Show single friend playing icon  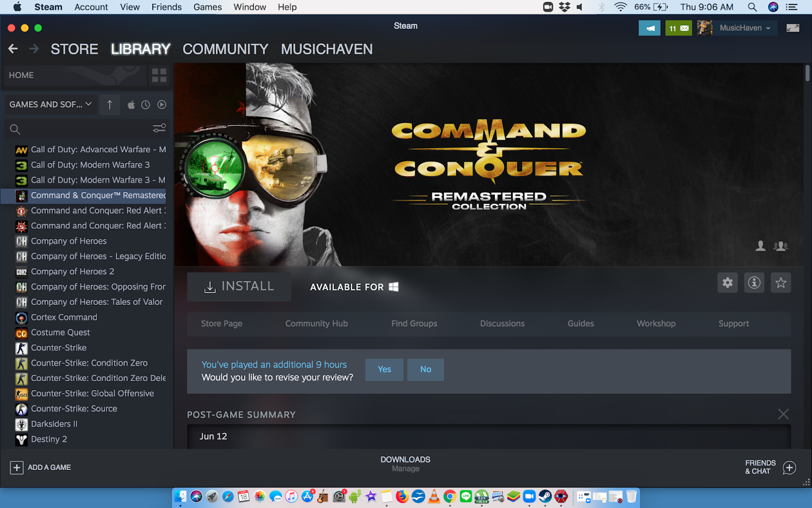tap(760, 246)
